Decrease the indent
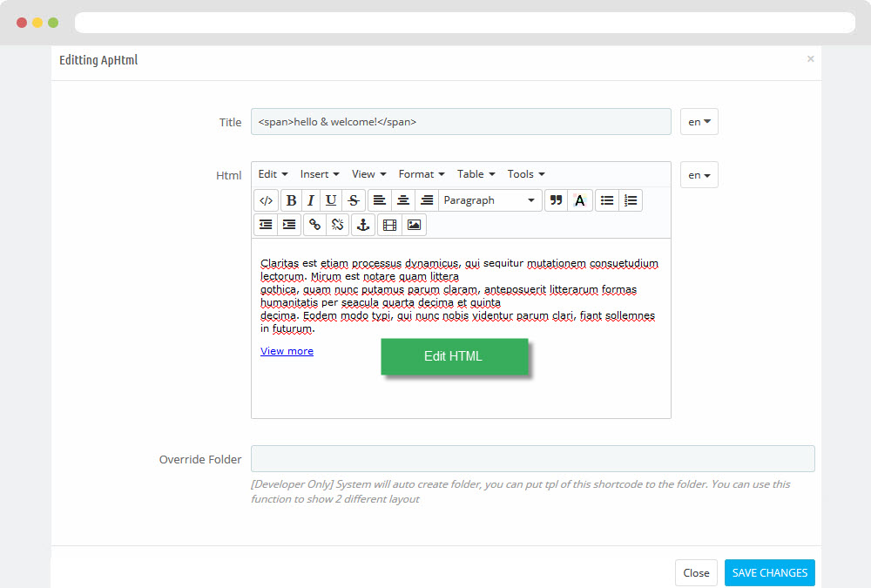The image size is (871, 588). 266,225
